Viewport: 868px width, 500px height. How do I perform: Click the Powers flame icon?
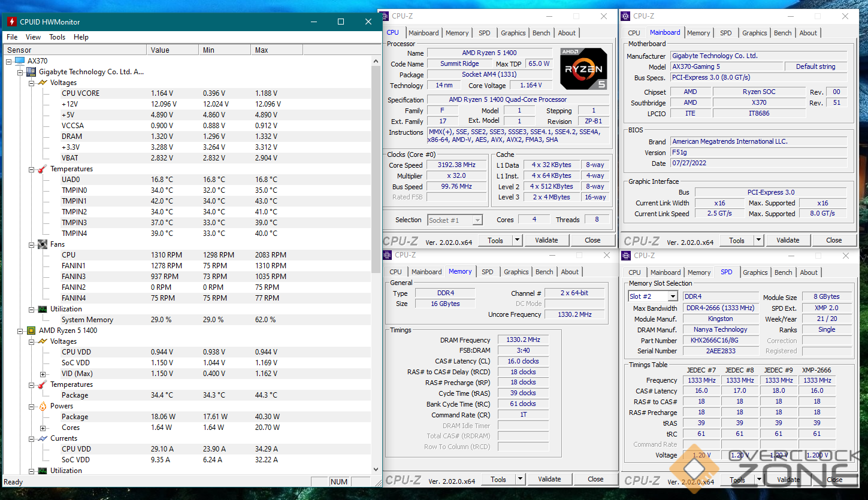43,406
